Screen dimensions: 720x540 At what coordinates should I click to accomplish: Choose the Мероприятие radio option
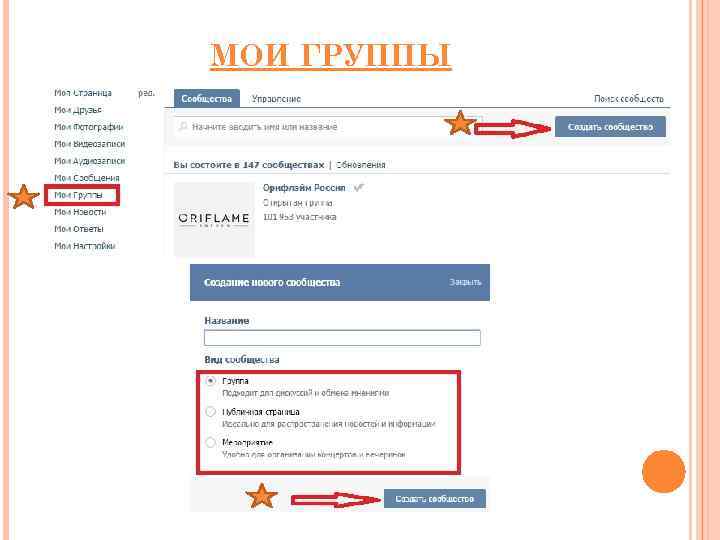[210, 442]
